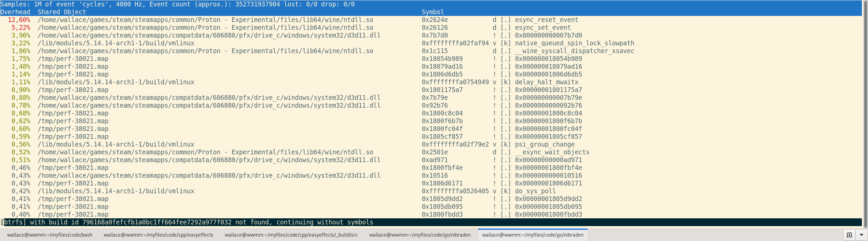
Task: Select the delay_halt_mwaitx kernel symbol
Action: tap(547, 82)
